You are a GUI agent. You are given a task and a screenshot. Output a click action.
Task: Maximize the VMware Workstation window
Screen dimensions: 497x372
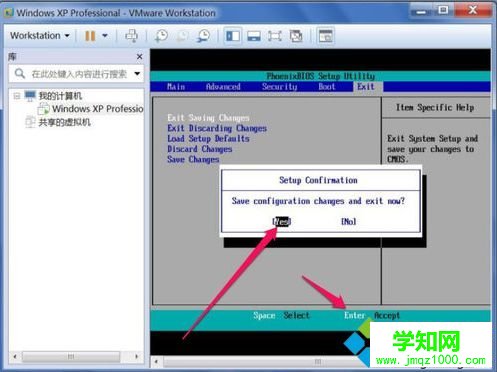pyautogui.click(x=443, y=11)
